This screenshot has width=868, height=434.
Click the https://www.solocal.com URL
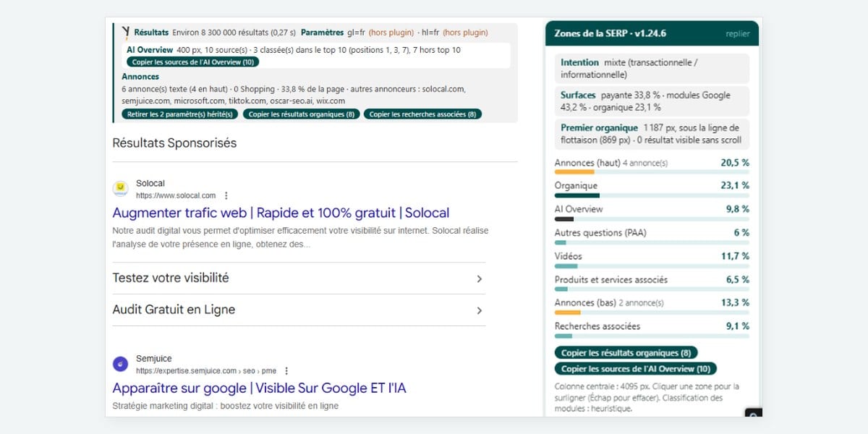176,195
